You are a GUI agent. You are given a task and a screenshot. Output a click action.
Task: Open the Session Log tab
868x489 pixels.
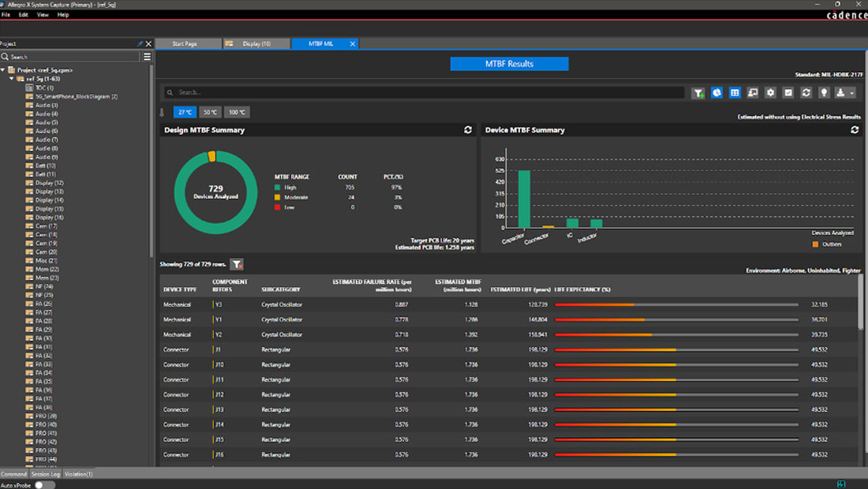[x=46, y=474]
